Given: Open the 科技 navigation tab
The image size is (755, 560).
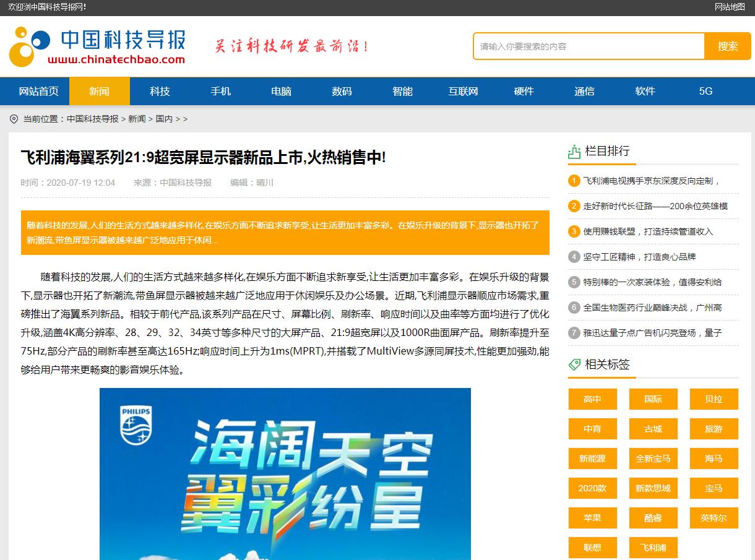Looking at the screenshot, I should click(160, 92).
